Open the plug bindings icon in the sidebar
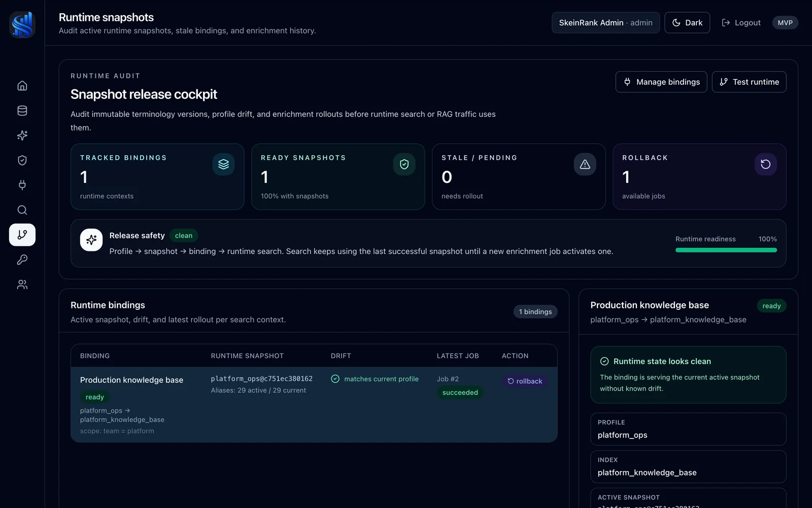 pyautogui.click(x=22, y=185)
